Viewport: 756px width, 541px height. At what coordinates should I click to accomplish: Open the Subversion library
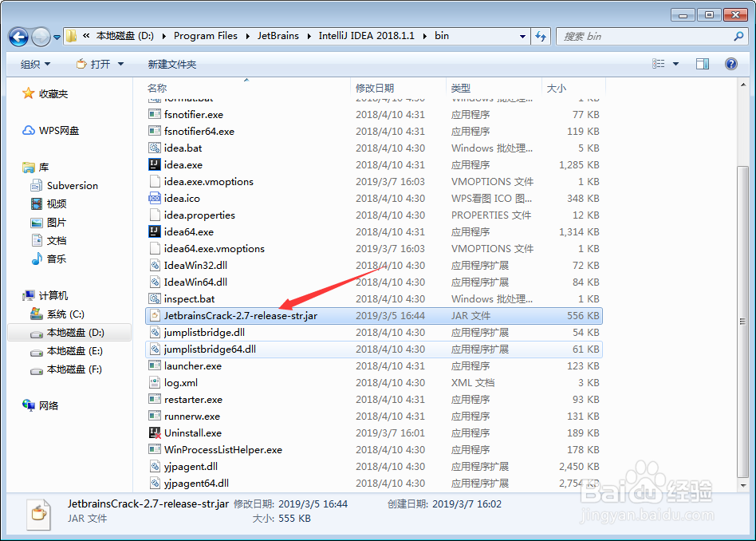(x=64, y=185)
